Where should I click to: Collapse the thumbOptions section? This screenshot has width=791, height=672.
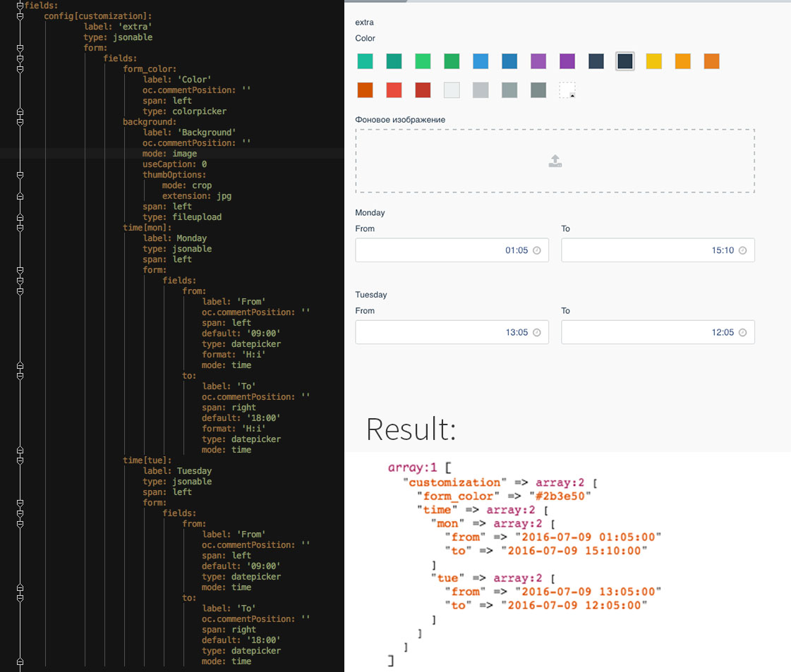20,175
